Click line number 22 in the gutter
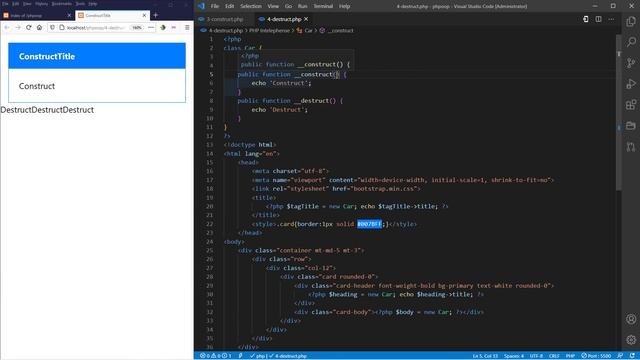 coord(209,224)
